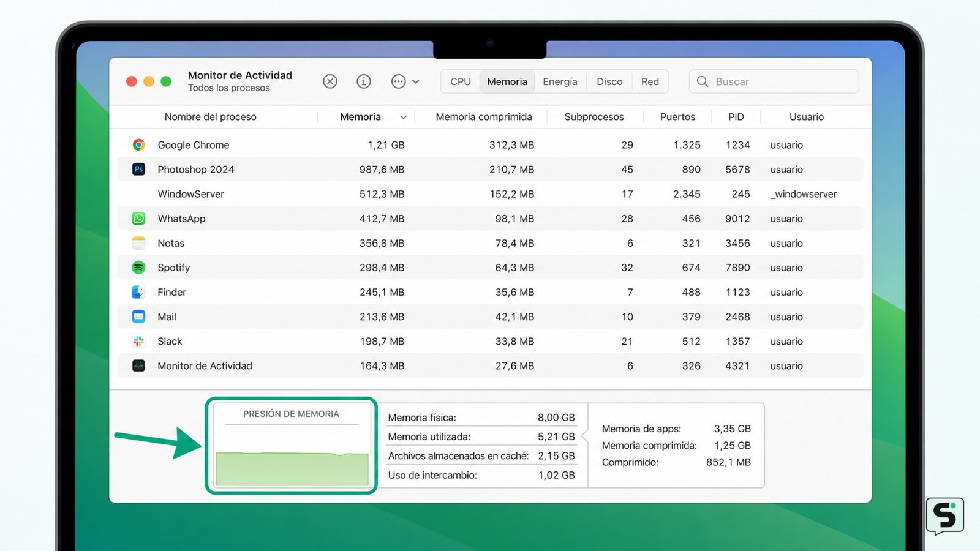
Task: Click the WhatsApp app icon
Action: coord(139,219)
